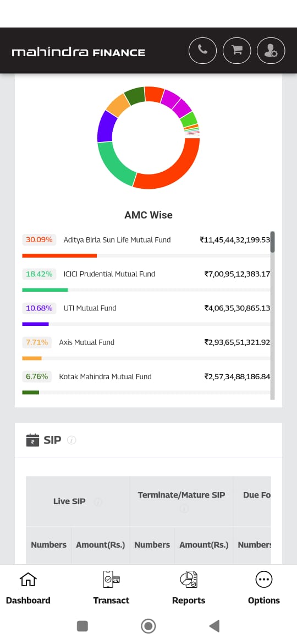Open the shopping cart icon
The width and height of the screenshot is (297, 644).
coord(237,51)
